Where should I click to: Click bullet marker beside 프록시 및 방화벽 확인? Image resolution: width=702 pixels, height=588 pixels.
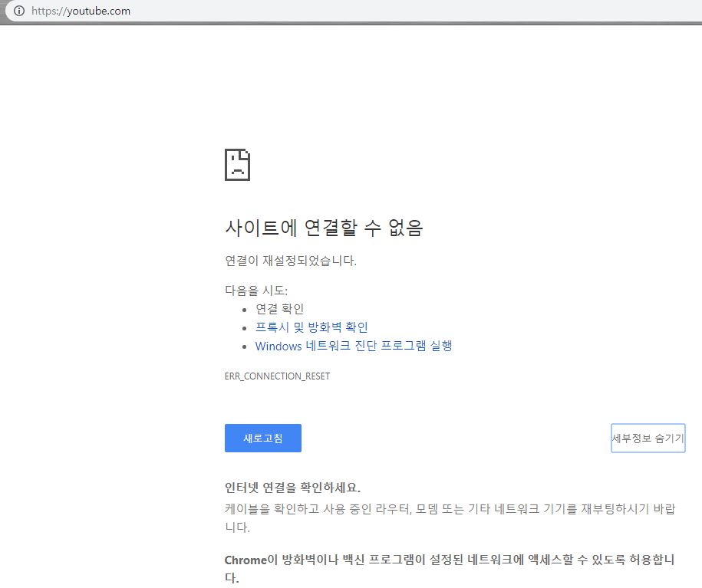point(244,328)
